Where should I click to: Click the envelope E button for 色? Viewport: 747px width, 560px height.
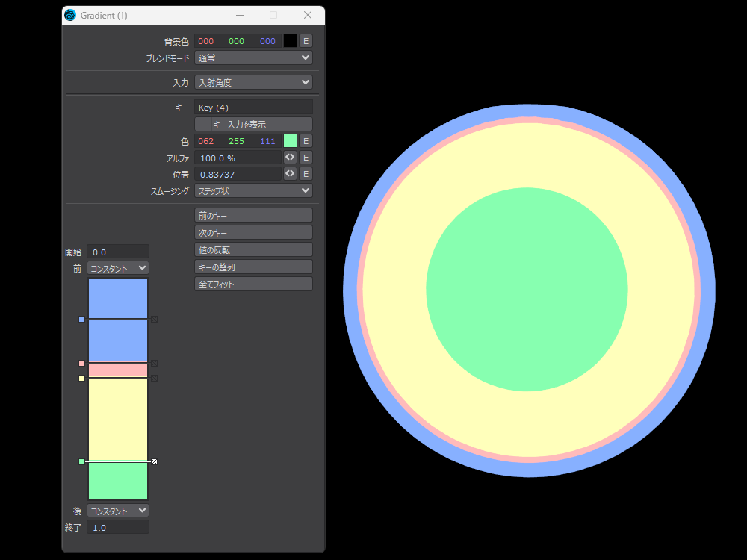tap(306, 141)
